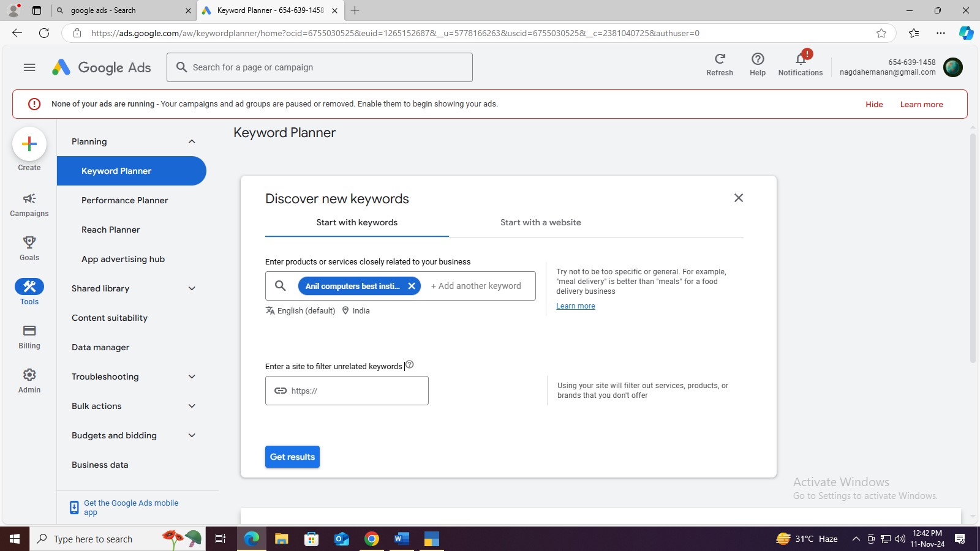
Task: Select Performance Planner in the menu
Action: point(124,200)
